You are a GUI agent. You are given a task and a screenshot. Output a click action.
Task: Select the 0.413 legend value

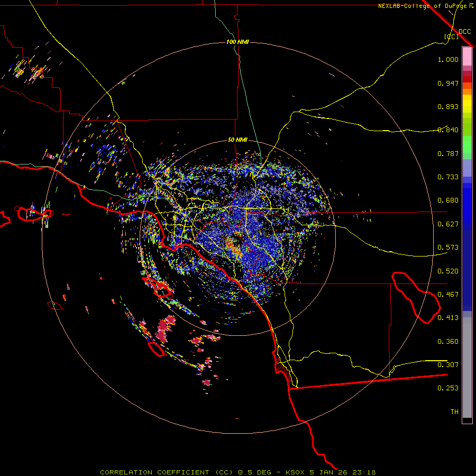pos(448,318)
